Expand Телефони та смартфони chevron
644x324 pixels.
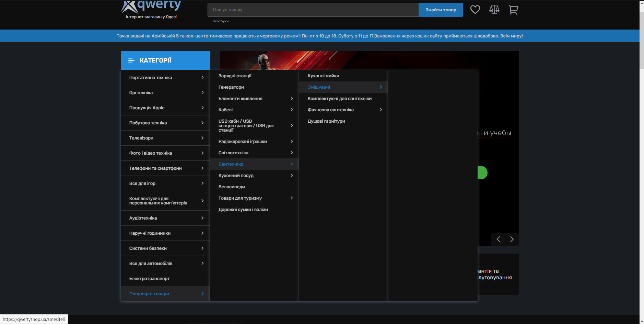202,168
